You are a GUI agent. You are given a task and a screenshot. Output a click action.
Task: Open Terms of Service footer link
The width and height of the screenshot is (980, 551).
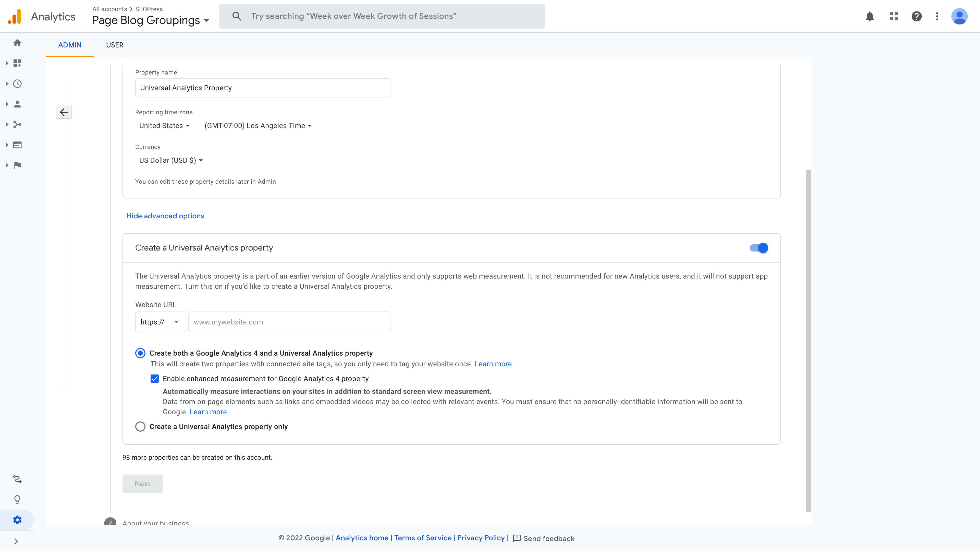pos(423,538)
